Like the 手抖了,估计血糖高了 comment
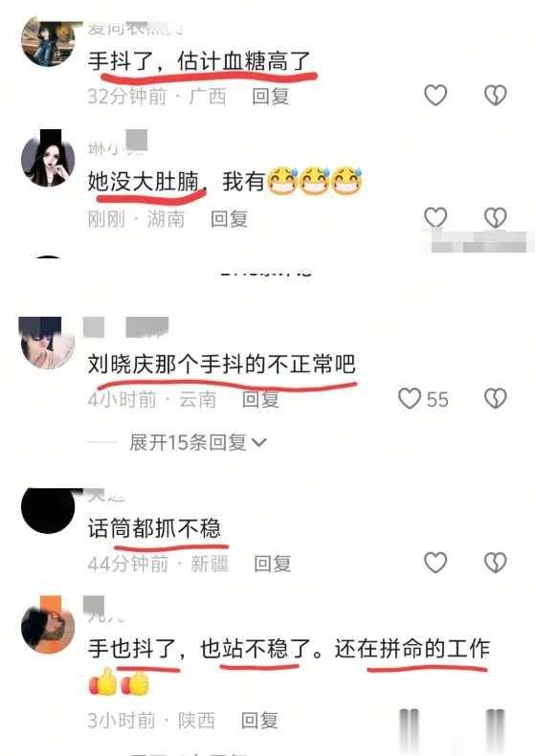The height and width of the screenshot is (756, 535). (x=435, y=95)
